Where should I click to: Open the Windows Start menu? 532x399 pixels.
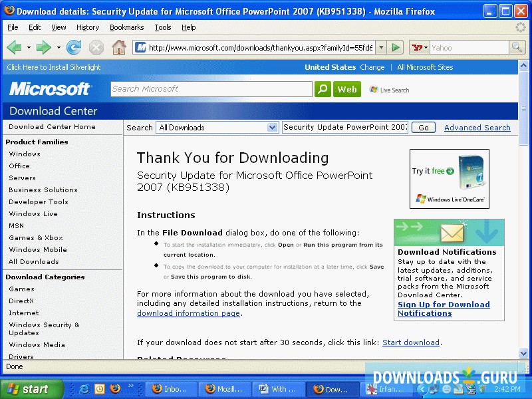coord(31,389)
